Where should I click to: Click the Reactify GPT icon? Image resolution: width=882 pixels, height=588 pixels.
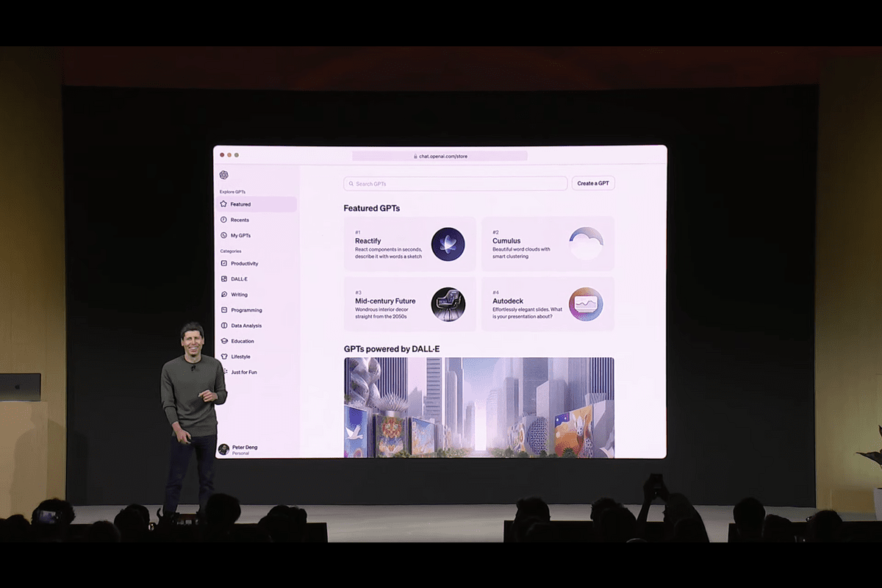(448, 245)
